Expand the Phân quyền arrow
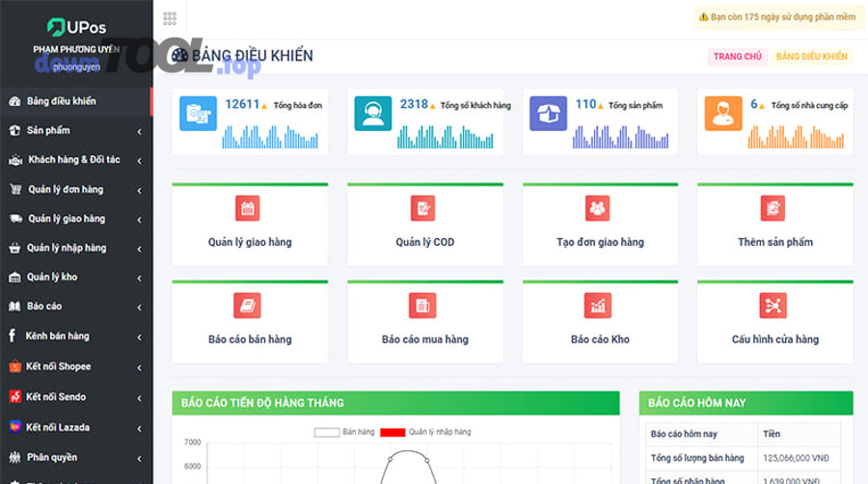868x484 pixels. click(x=140, y=459)
